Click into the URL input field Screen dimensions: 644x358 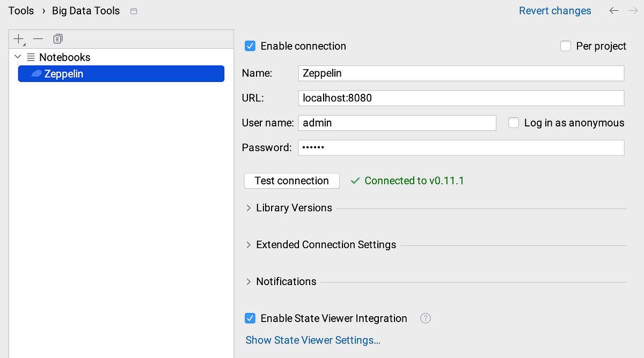point(460,98)
